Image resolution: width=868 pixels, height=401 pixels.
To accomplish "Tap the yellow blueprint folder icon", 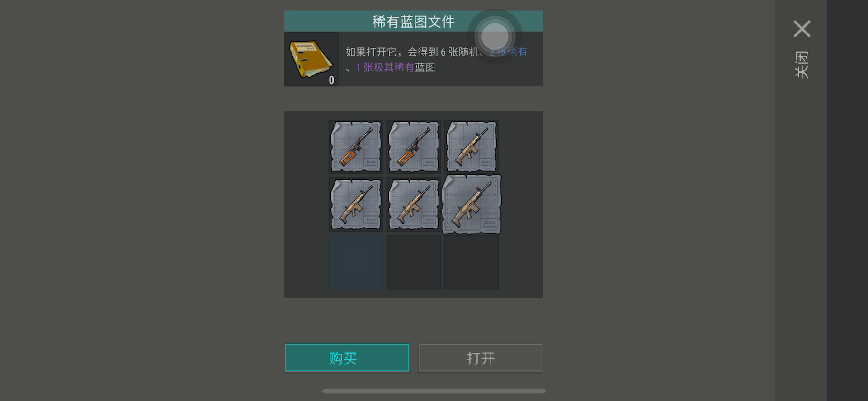I will pyautogui.click(x=311, y=59).
